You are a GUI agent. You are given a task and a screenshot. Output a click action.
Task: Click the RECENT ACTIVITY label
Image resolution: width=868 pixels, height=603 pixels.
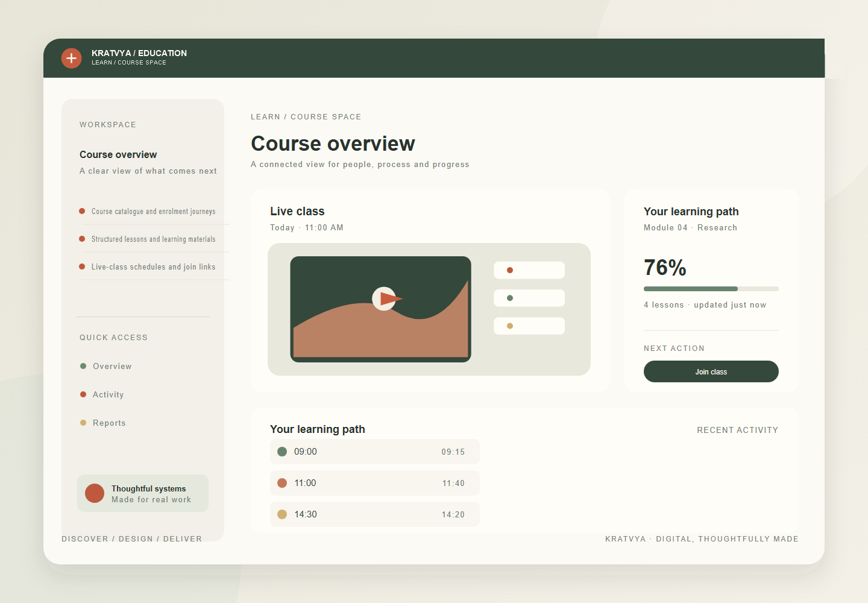pyautogui.click(x=737, y=430)
